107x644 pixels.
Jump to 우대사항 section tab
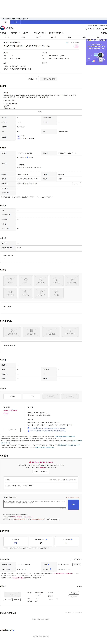pos(38,37)
